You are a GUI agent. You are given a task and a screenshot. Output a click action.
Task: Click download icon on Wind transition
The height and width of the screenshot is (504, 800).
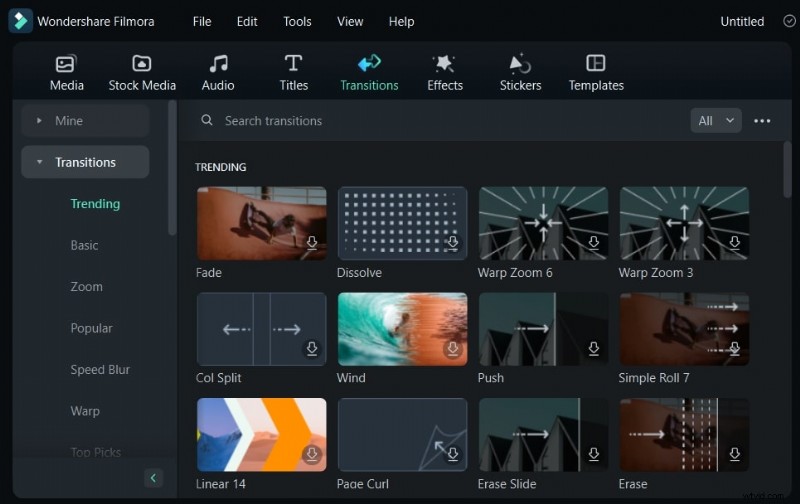coord(453,349)
